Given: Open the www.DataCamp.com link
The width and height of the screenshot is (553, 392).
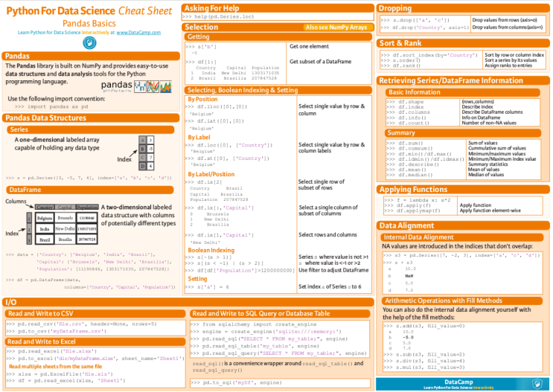Looking at the screenshot, I should tap(138, 33).
